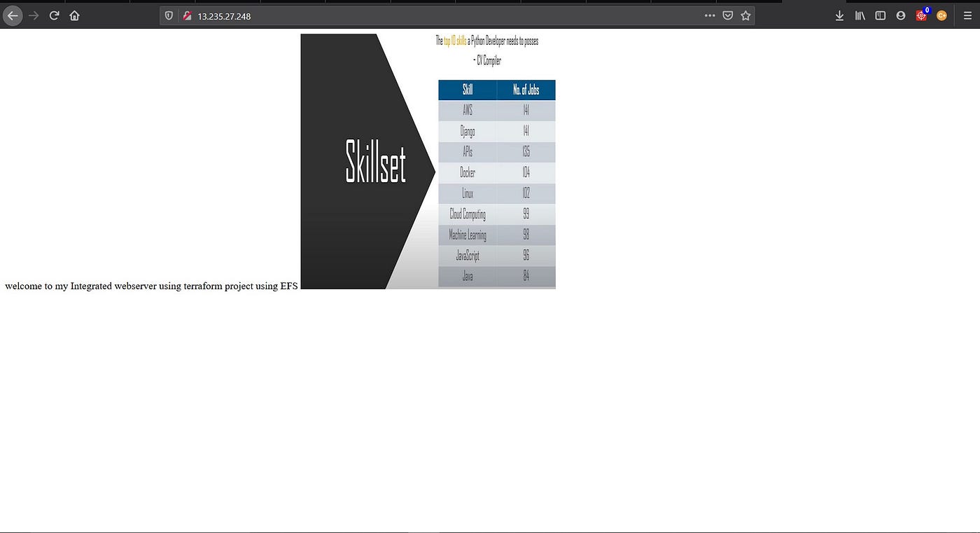Screen dimensions: 980x533
Task: Go back to the previous page
Action: tap(13, 15)
